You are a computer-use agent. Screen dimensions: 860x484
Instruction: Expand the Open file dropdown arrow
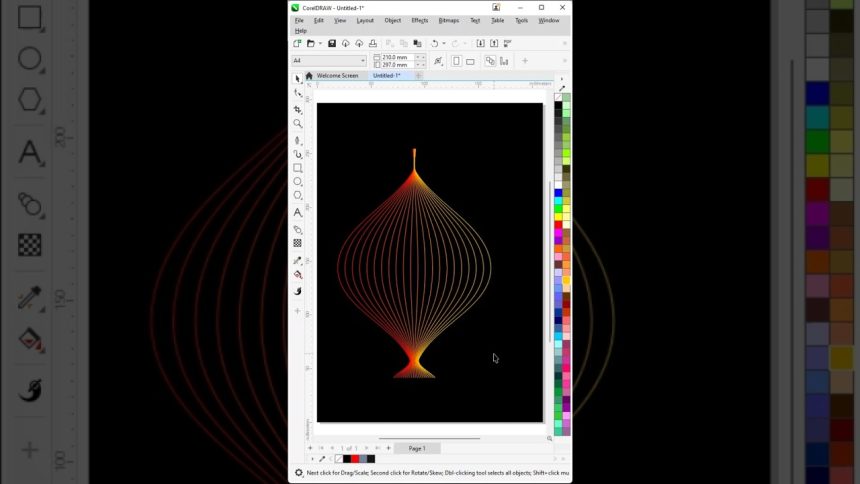click(x=320, y=44)
